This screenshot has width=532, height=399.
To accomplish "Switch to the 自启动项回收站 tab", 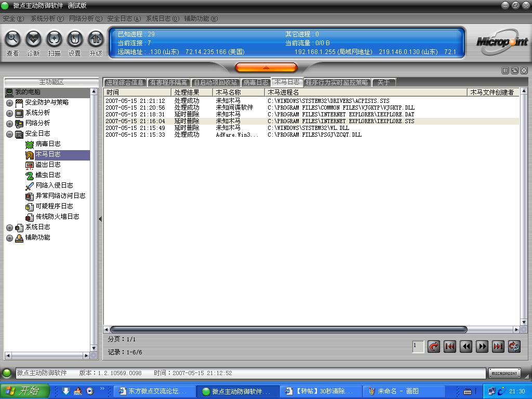I will point(216,83).
